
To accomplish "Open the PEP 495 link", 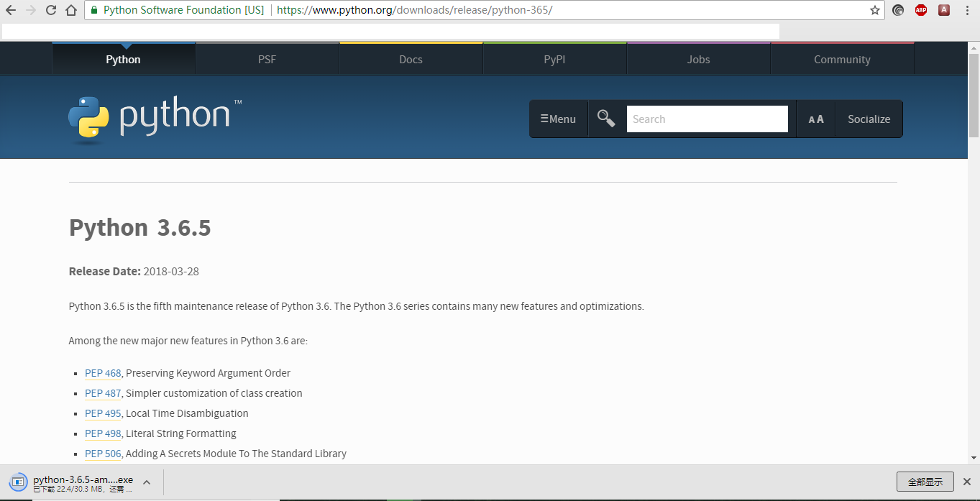I will 103,413.
